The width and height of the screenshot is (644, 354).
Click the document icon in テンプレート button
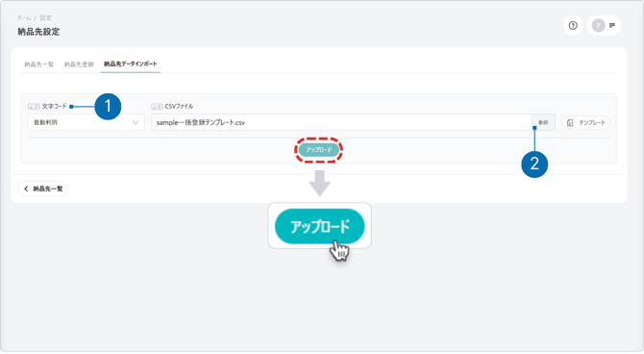click(570, 123)
